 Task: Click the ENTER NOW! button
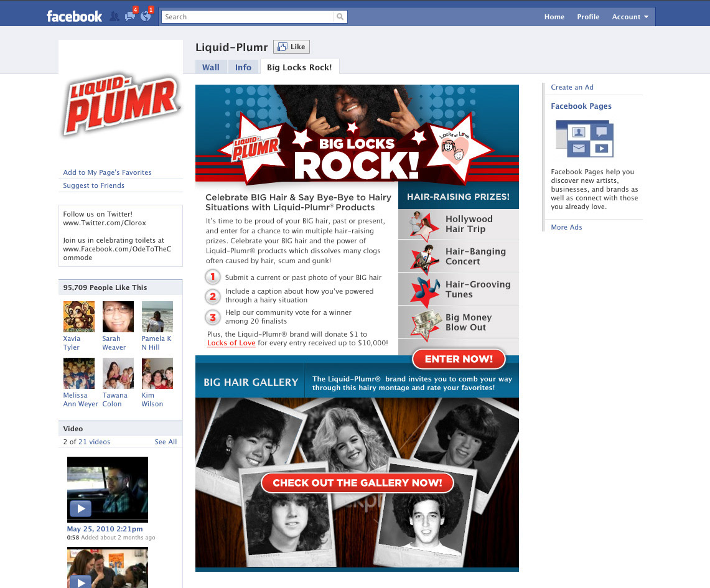click(459, 359)
